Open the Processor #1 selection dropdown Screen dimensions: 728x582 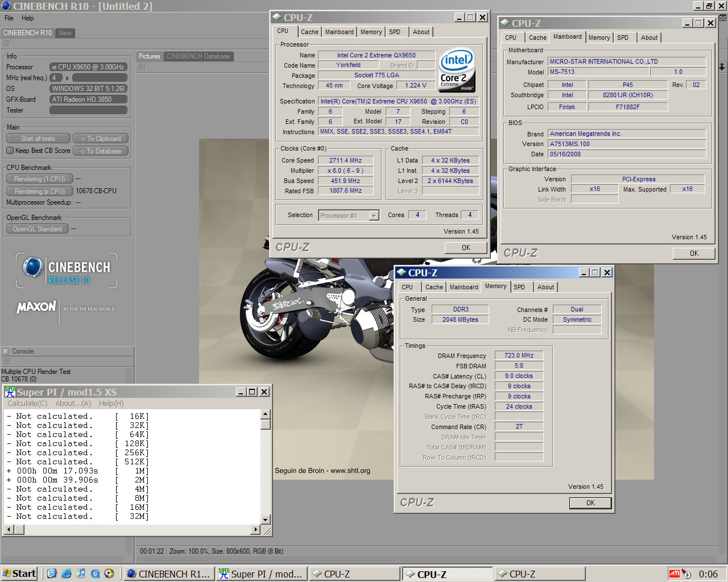pyautogui.click(x=374, y=215)
